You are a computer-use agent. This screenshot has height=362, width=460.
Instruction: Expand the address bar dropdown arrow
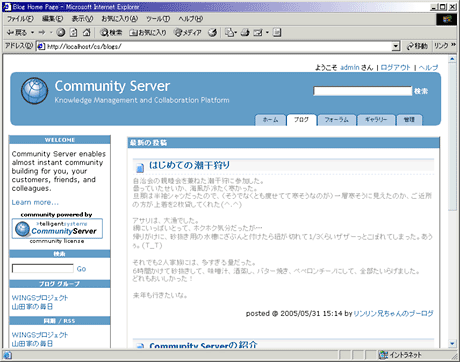click(x=396, y=46)
